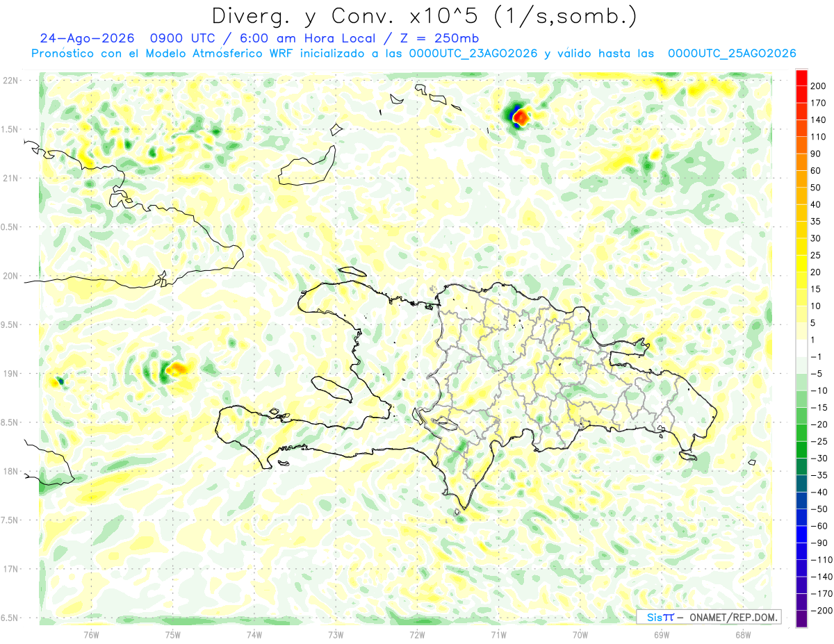
Task: Click the '140' value on the color scale
Action: (818, 120)
